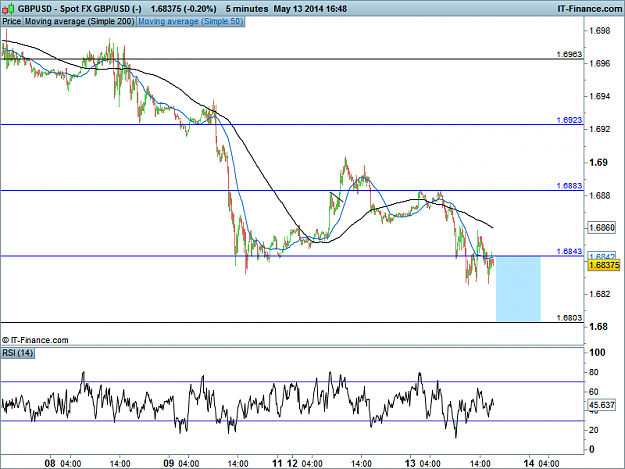Click the bold 1.69 price axis label
The width and height of the screenshot is (625, 469).
598,163
